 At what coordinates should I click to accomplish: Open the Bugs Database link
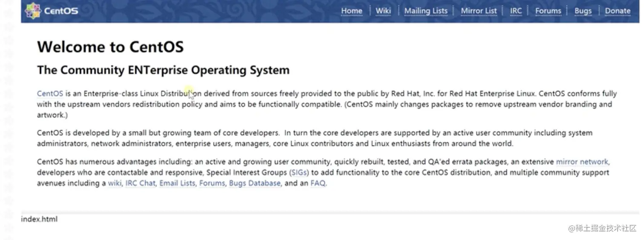coord(255,183)
